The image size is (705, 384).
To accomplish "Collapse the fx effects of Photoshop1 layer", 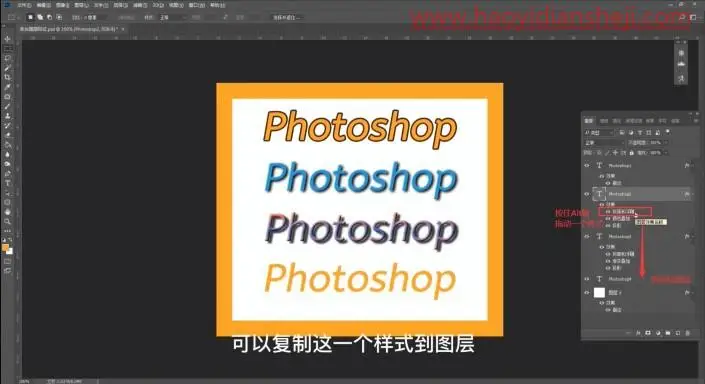I will pyautogui.click(x=693, y=165).
